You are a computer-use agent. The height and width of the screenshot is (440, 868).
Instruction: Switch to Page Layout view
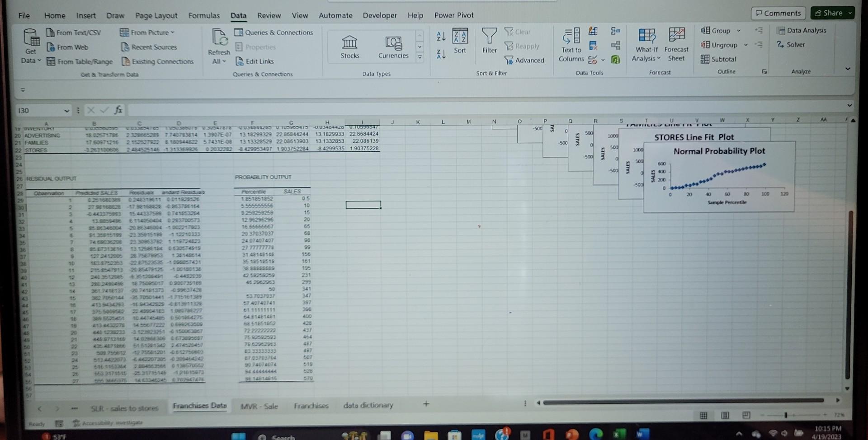[725, 415]
